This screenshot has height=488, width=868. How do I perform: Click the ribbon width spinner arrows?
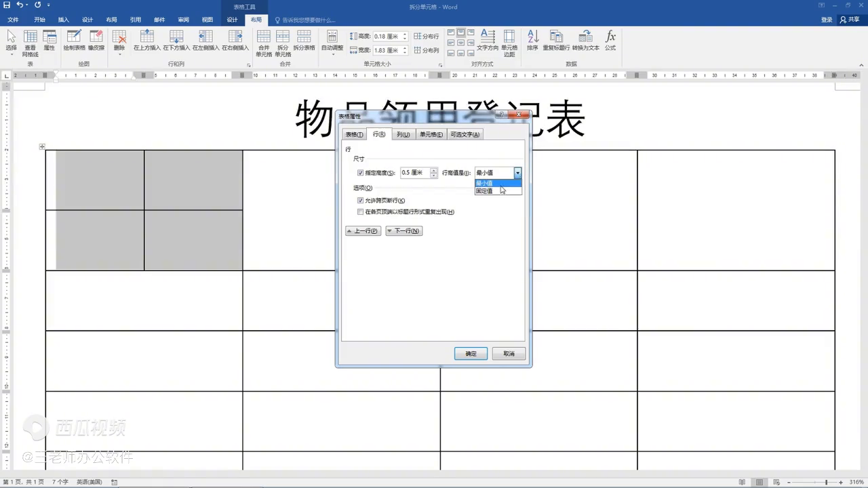(405, 50)
